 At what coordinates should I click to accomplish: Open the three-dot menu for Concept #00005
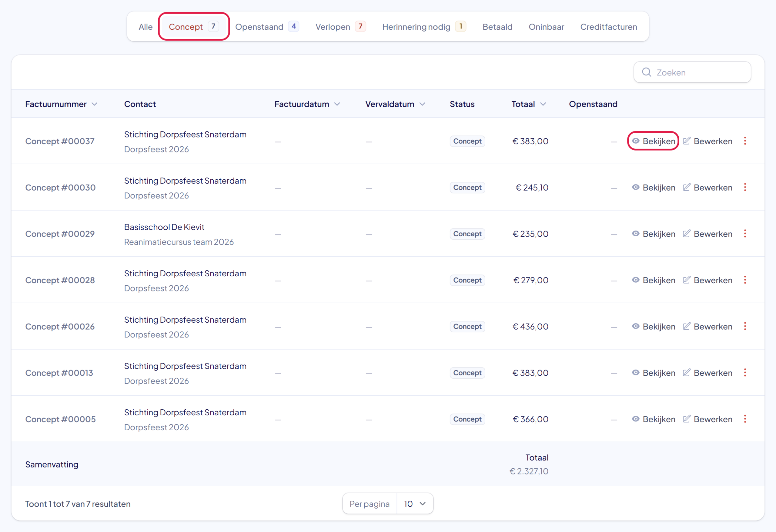744,419
